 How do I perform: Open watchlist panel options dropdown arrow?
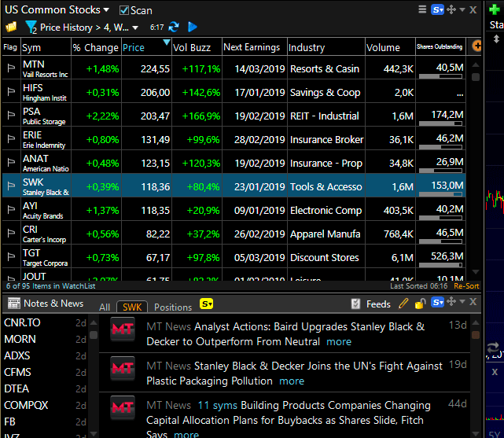point(462,9)
